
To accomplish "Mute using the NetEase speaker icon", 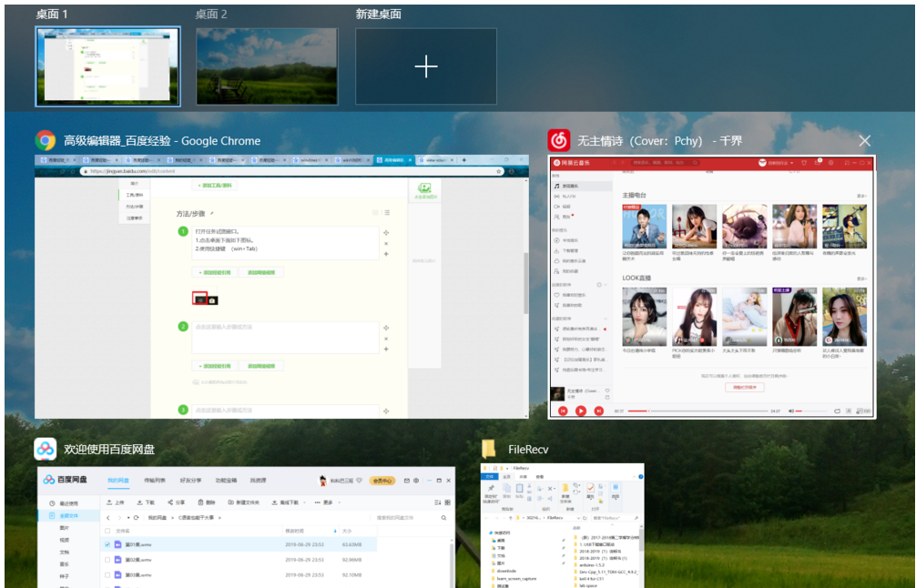I will click(x=791, y=411).
